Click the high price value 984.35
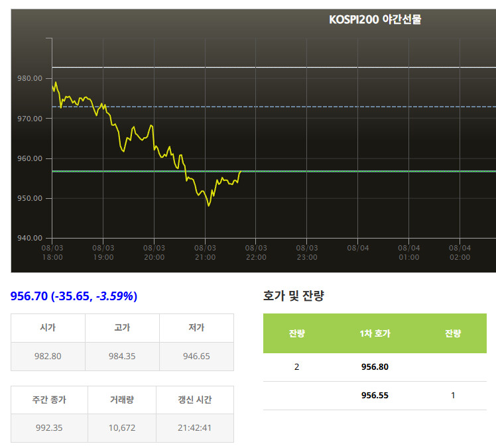 pyautogui.click(x=122, y=357)
